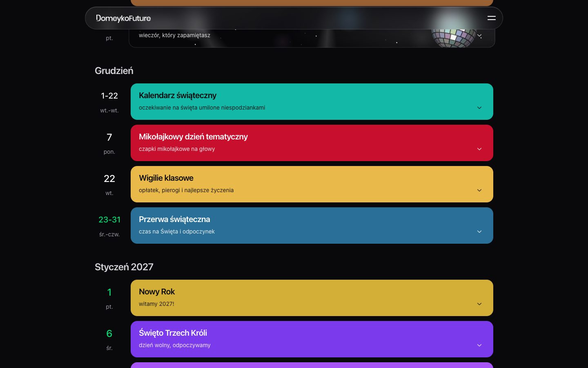Click 'czapki mikołajkowe na głowy' description
The height and width of the screenshot is (368, 588).
(177, 149)
